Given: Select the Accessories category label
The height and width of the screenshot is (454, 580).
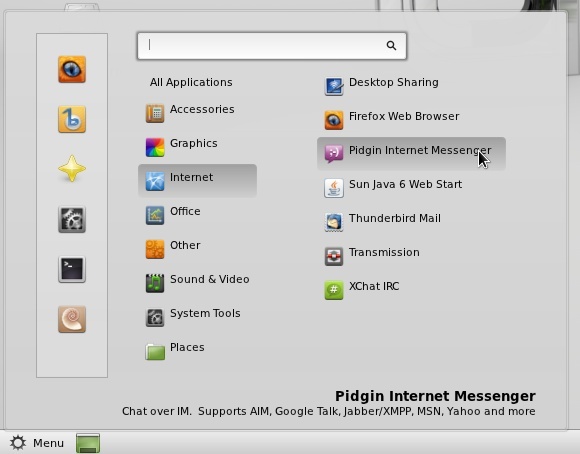Looking at the screenshot, I should coord(202,109).
